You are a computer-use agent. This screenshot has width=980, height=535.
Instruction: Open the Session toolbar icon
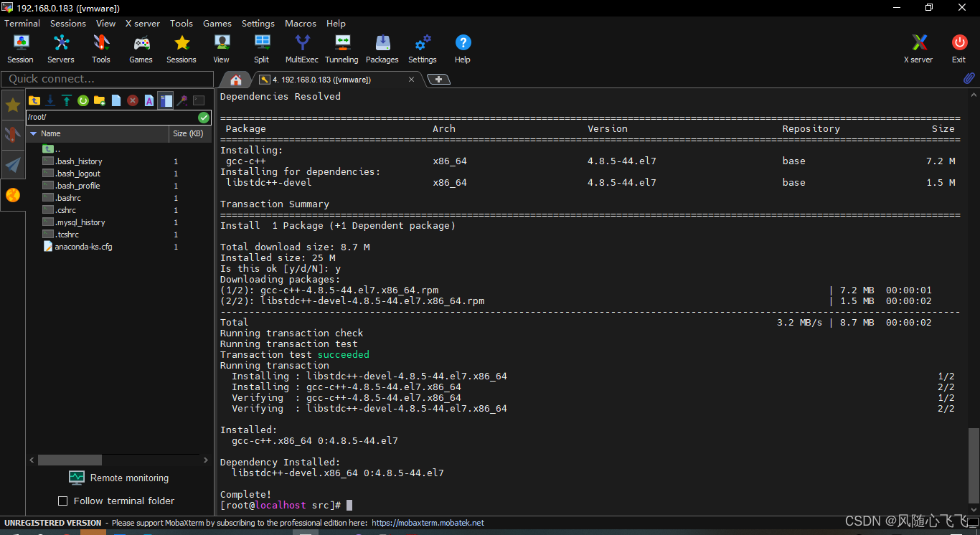coord(20,49)
